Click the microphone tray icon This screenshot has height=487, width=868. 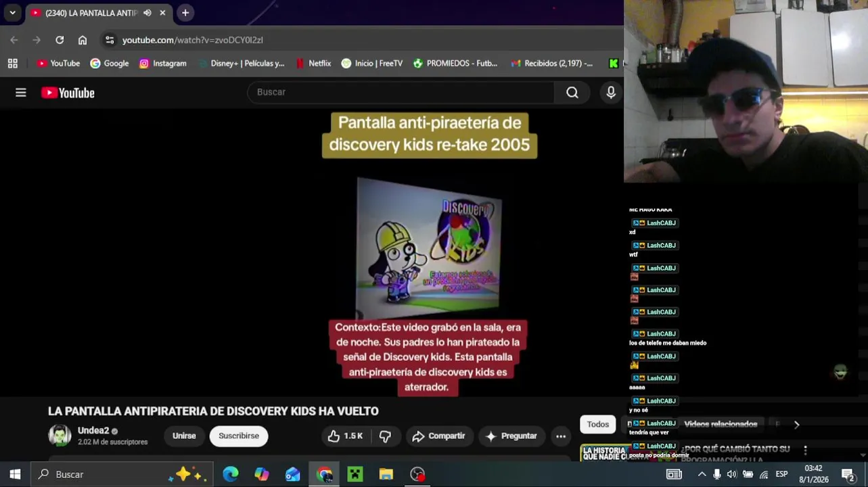pos(717,474)
